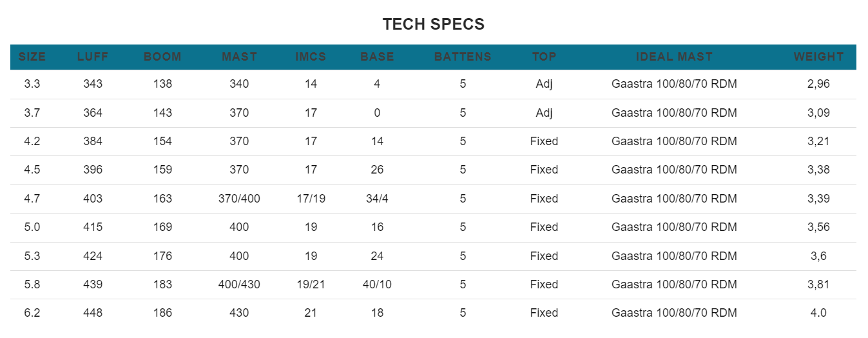
Task: Click the MAST column header
Action: coord(239,57)
